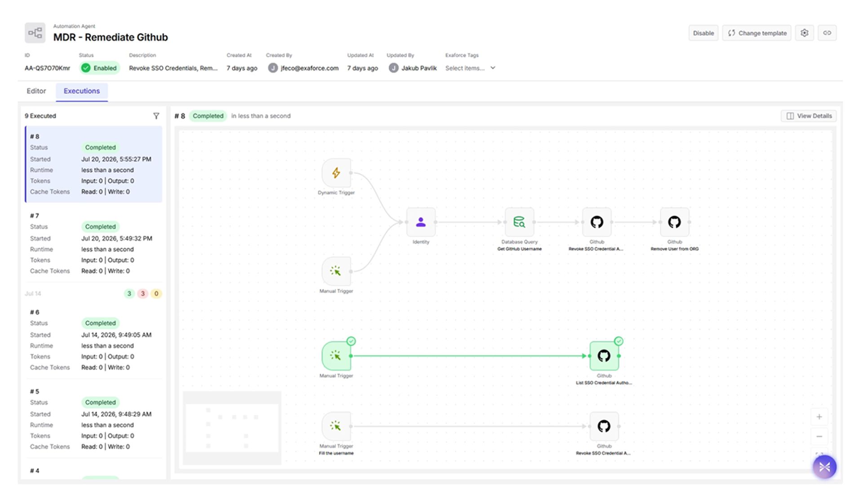Select the Github List SSO Credential node
Screen dimensions: 863x504
click(x=604, y=356)
